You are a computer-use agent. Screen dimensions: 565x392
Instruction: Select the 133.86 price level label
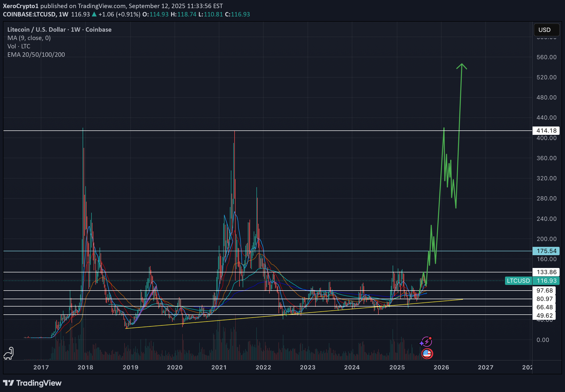(546, 272)
